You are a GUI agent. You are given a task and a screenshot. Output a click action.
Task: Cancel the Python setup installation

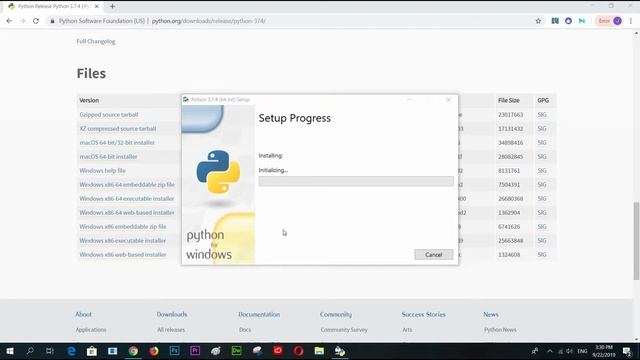tap(433, 255)
